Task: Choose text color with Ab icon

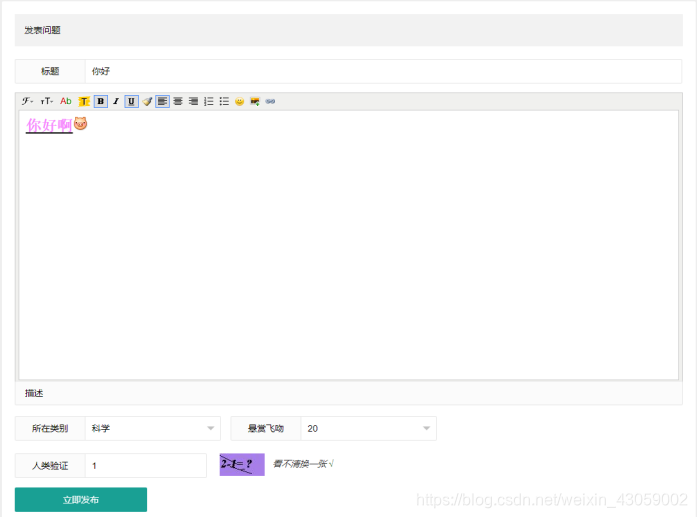Action: (x=66, y=101)
